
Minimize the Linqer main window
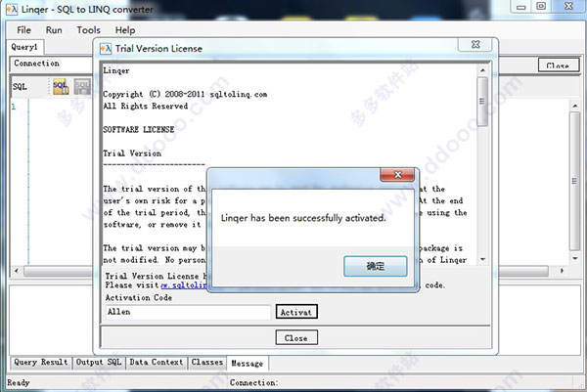pos(521,7)
